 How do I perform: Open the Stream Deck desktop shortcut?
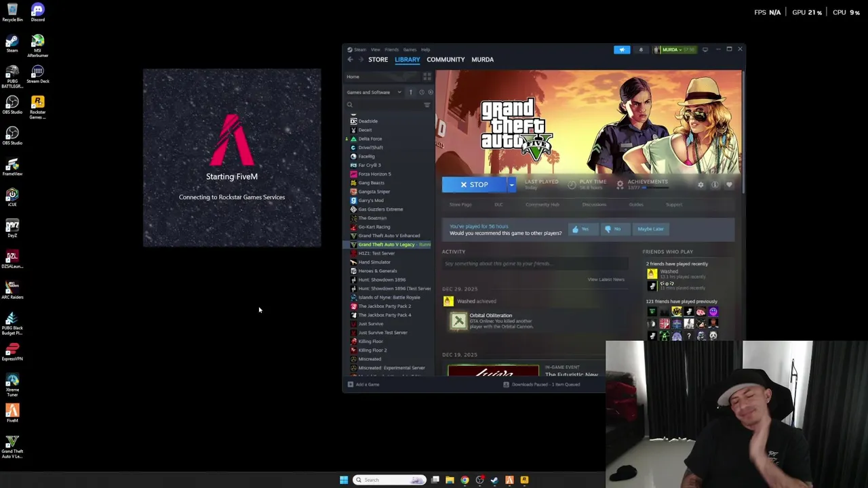pos(37,75)
